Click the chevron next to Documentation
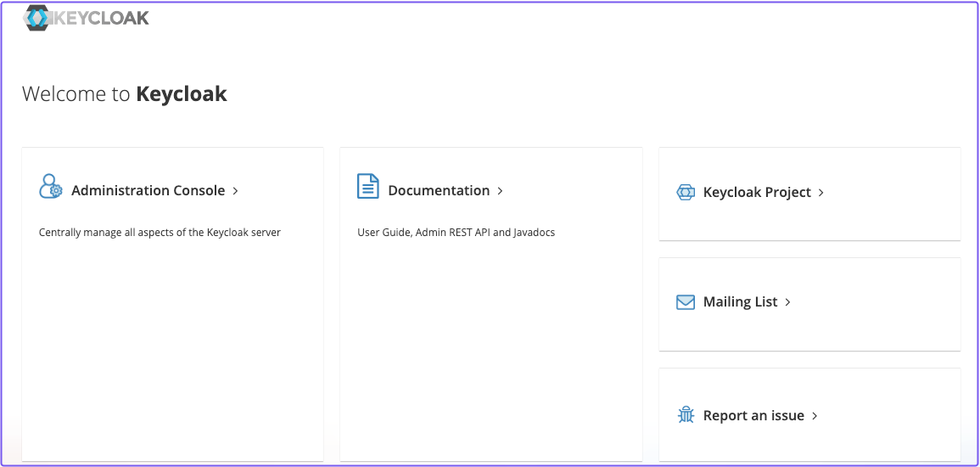 point(500,191)
